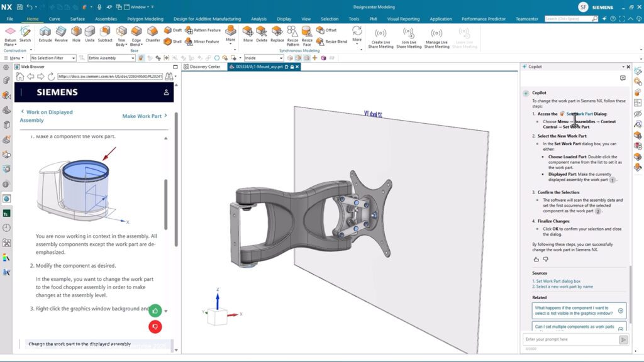Start Create Live Share Meeting

click(380, 38)
